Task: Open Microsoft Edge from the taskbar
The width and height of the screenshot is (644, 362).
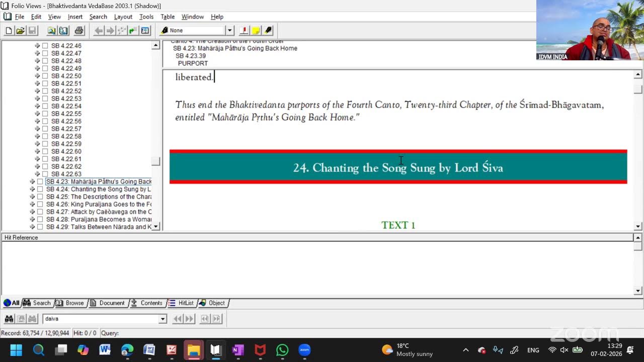Action: coord(127,350)
